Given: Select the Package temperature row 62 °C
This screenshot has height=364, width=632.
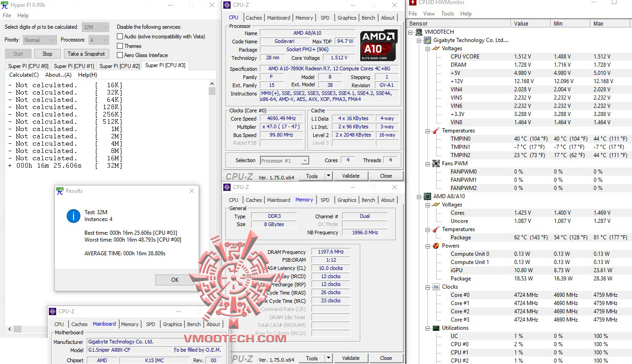Looking at the screenshot, I should [519, 237].
